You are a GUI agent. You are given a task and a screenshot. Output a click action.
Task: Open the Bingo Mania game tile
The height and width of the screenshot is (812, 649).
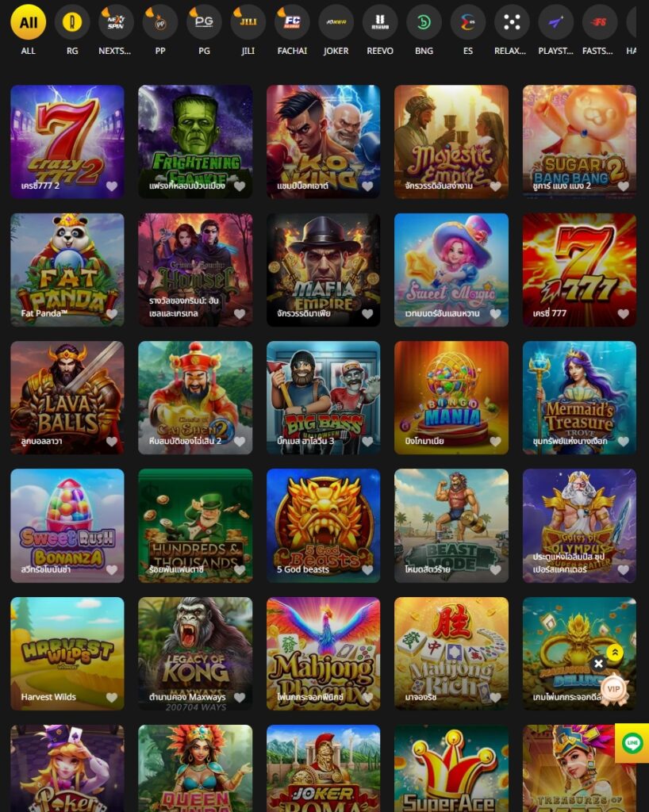pyautogui.click(x=451, y=398)
